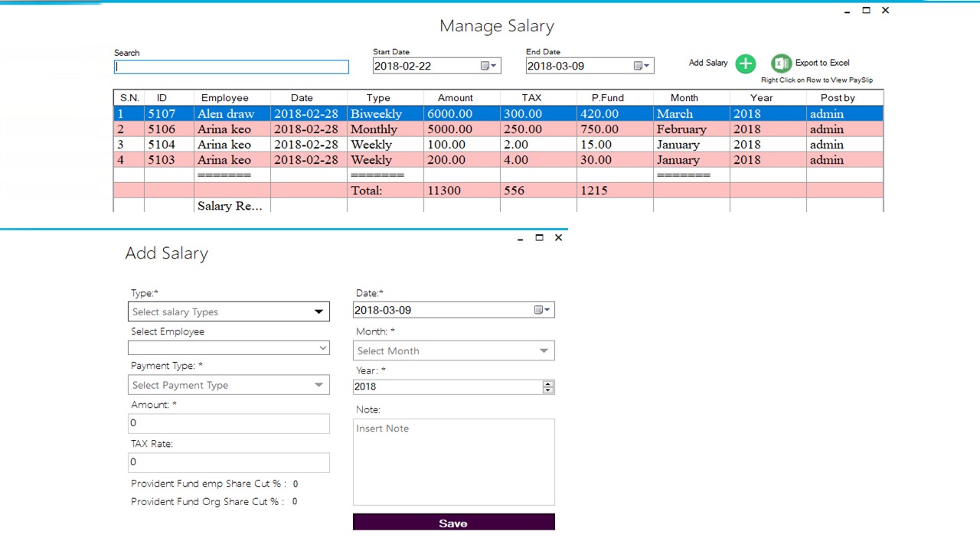Click the Excel icon to export data
The width and height of the screenshot is (980, 551).
pyautogui.click(x=781, y=64)
